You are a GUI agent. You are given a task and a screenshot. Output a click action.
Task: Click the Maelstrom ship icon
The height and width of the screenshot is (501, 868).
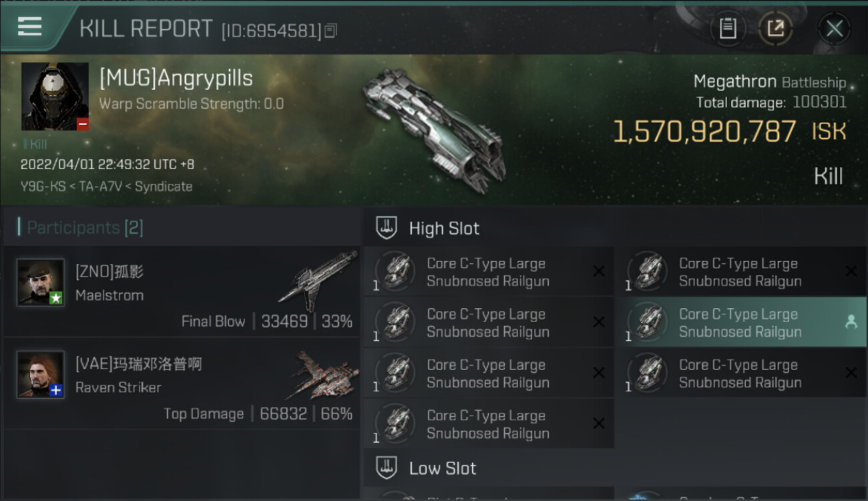pos(318,281)
